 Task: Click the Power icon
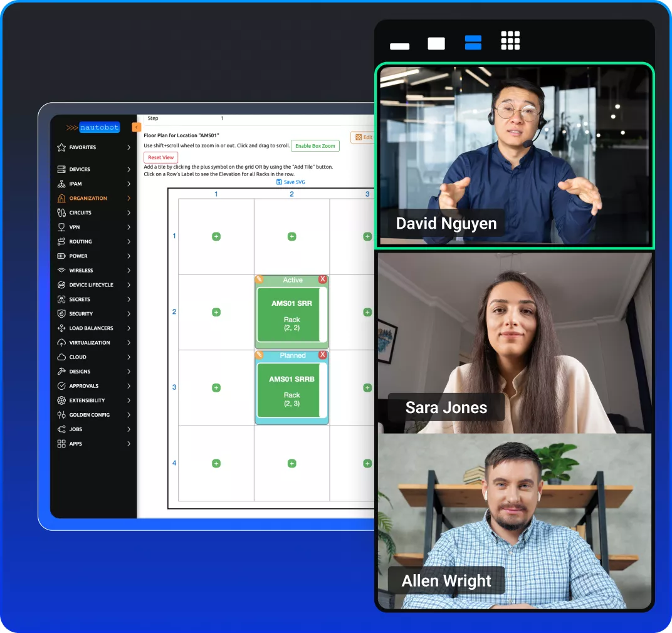pyautogui.click(x=61, y=256)
